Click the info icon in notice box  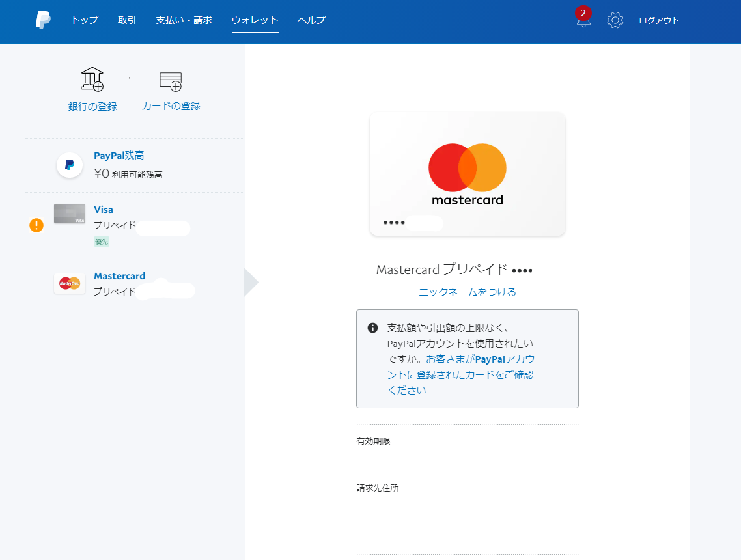pos(372,328)
